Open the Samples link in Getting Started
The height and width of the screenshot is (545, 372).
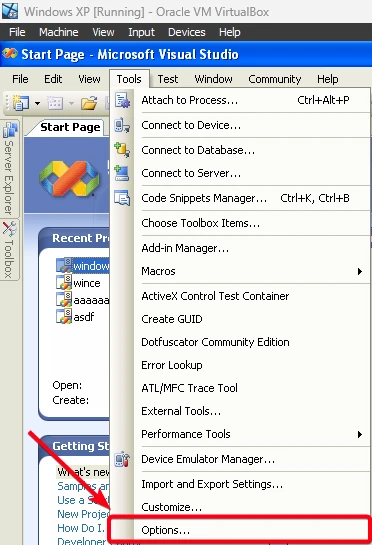83,486
